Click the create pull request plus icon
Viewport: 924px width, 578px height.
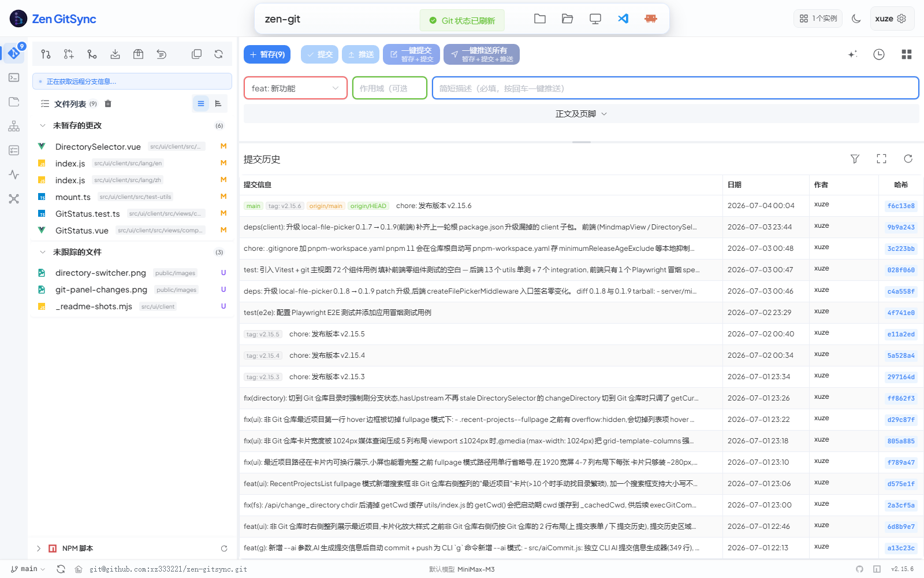pyautogui.click(x=69, y=54)
